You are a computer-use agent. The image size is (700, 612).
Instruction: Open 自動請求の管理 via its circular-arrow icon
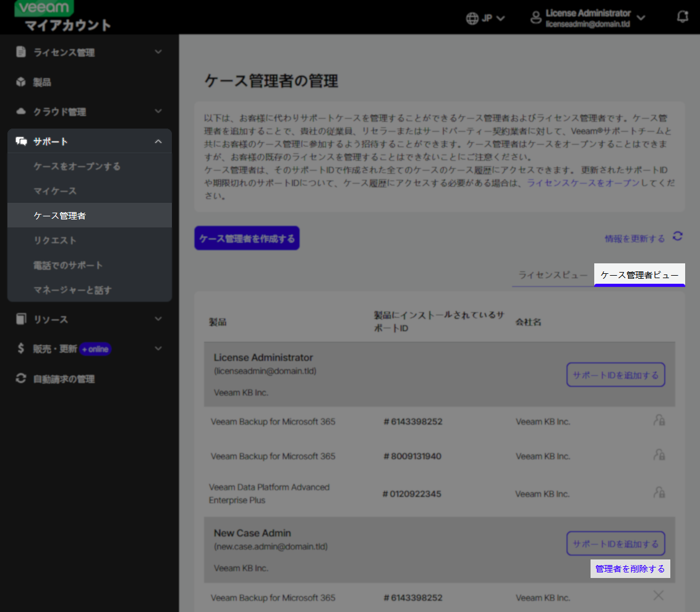point(19,379)
